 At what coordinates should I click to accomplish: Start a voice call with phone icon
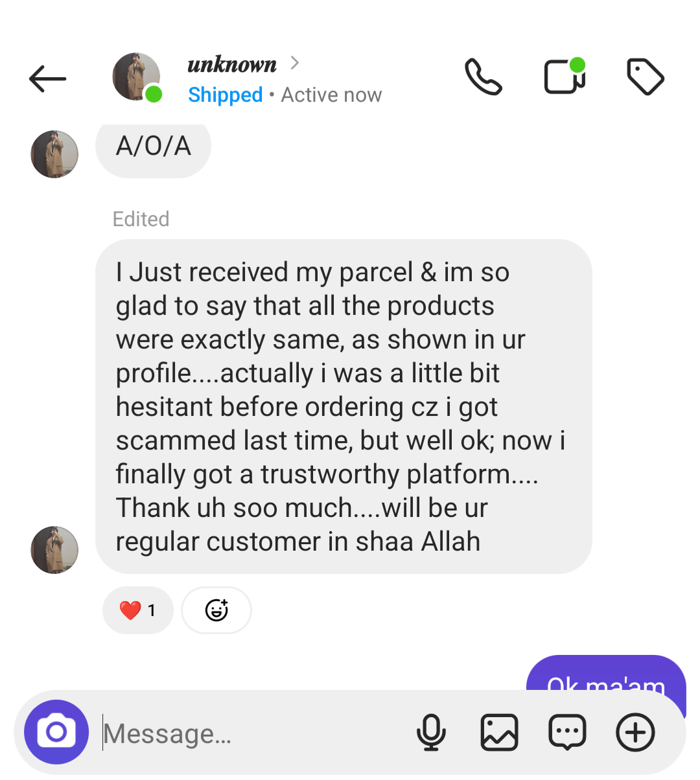(x=484, y=77)
